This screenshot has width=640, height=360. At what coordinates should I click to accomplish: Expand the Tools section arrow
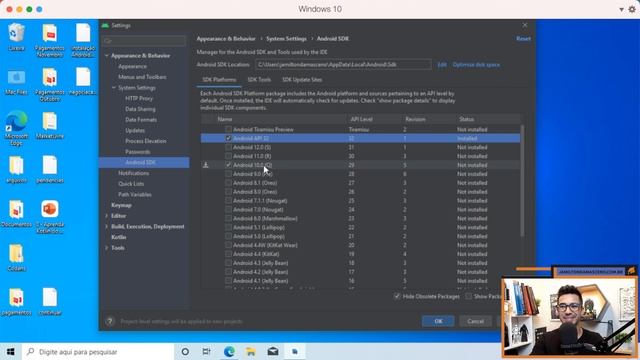(107, 248)
